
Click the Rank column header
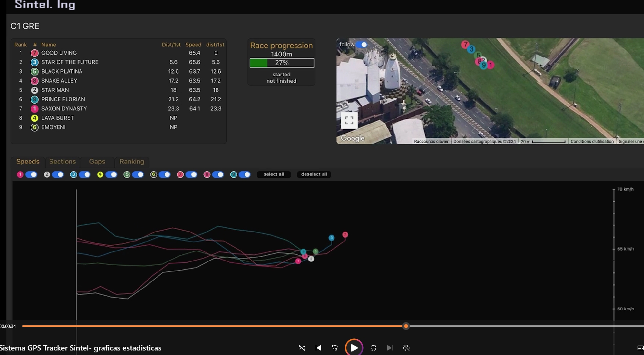20,45
